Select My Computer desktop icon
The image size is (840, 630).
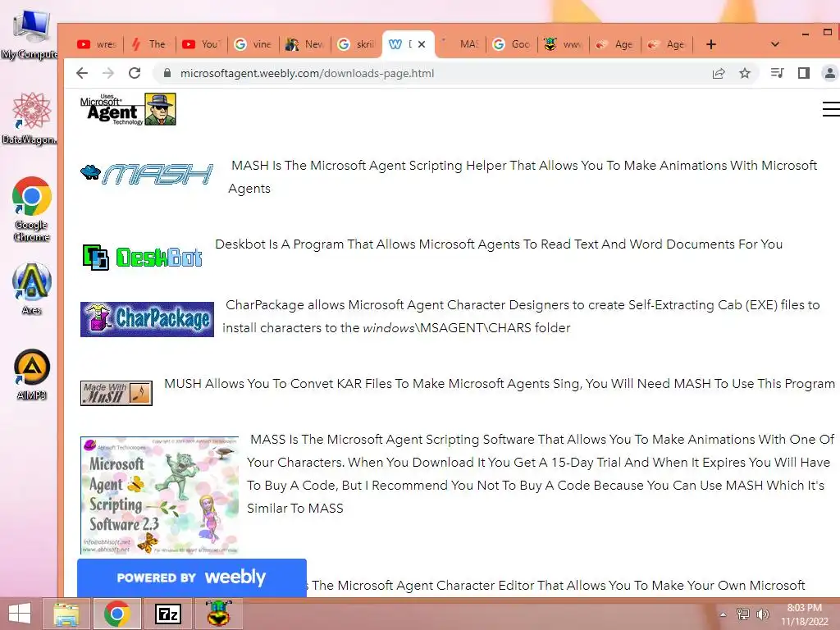click(x=30, y=34)
